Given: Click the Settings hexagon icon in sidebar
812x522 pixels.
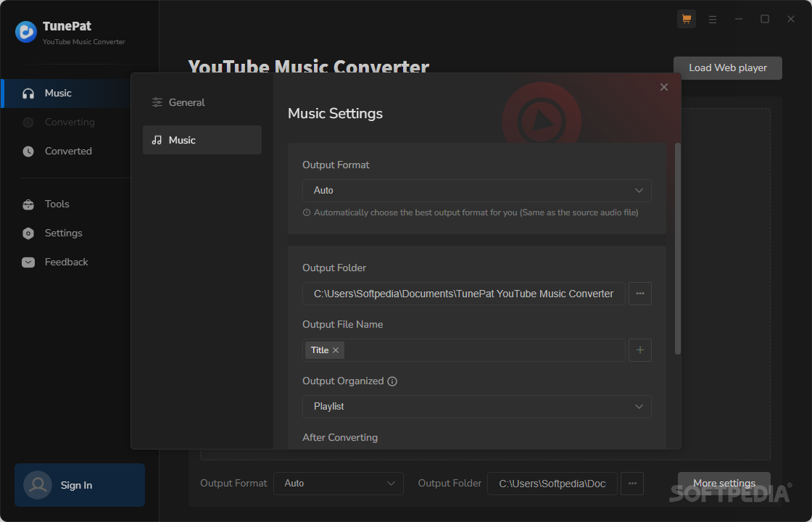Looking at the screenshot, I should (28, 233).
